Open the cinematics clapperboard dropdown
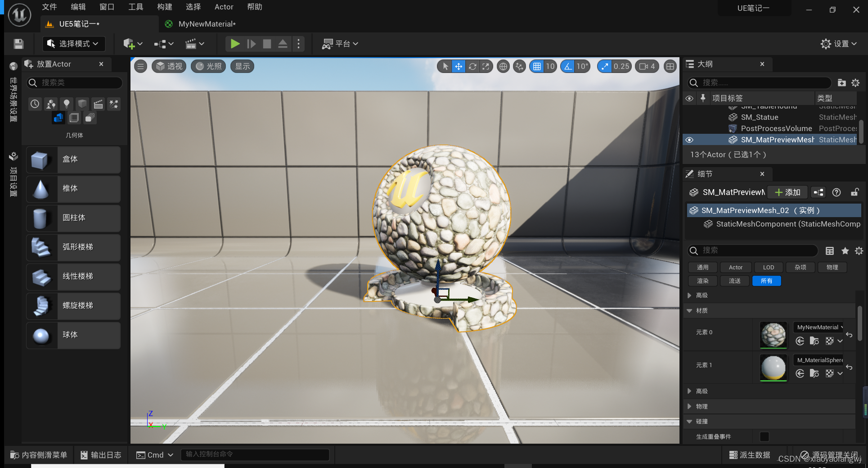This screenshot has height=468, width=868. 195,44
